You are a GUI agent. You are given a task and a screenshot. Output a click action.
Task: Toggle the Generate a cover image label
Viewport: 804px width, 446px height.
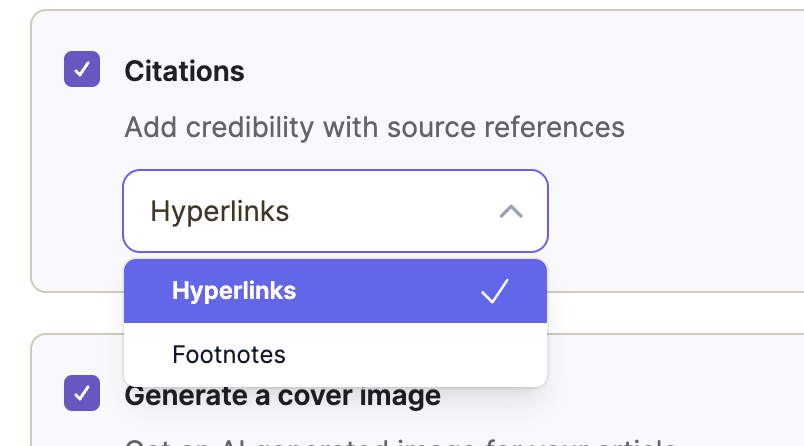282,395
